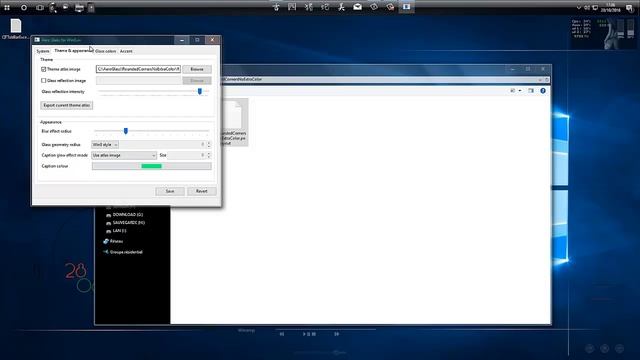Image resolution: width=640 pixels, height=360 pixels.
Task: Click the Blur effect radius slider handle
Action: [x=126, y=131]
